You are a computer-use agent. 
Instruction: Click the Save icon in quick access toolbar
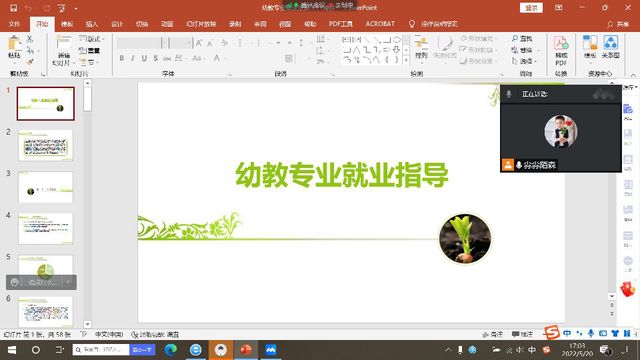pyautogui.click(x=13, y=8)
